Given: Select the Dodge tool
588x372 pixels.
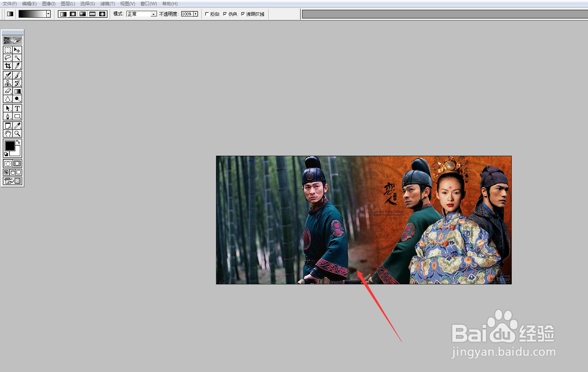Looking at the screenshot, I should 17,99.
